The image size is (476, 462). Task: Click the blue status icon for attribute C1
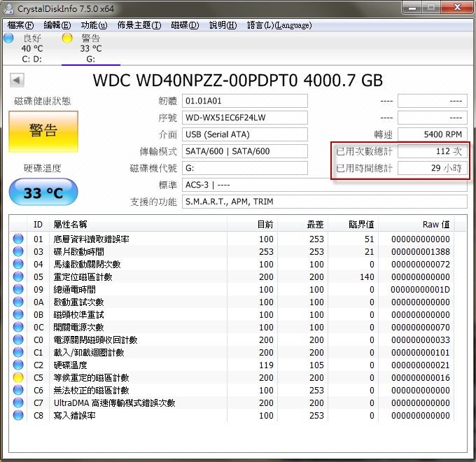click(x=18, y=352)
